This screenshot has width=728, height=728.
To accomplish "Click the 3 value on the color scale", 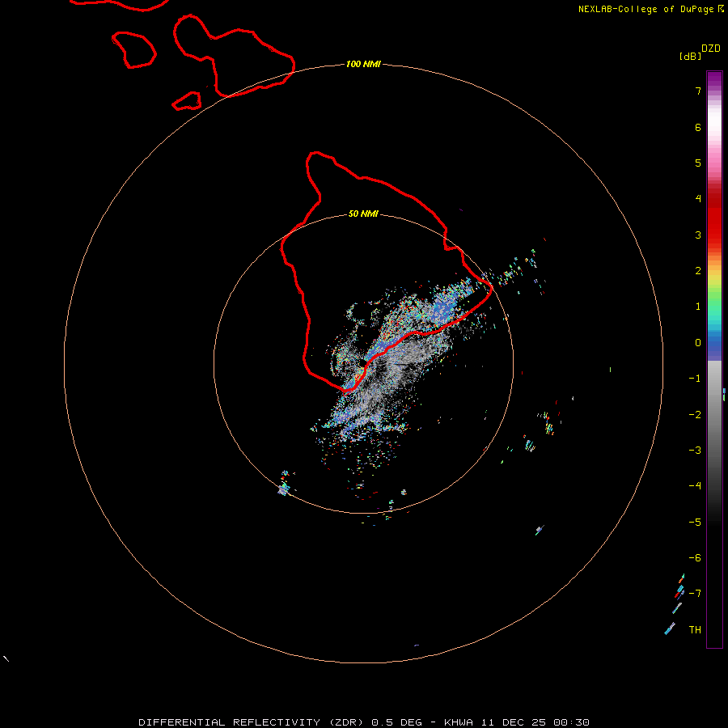I will [x=698, y=235].
